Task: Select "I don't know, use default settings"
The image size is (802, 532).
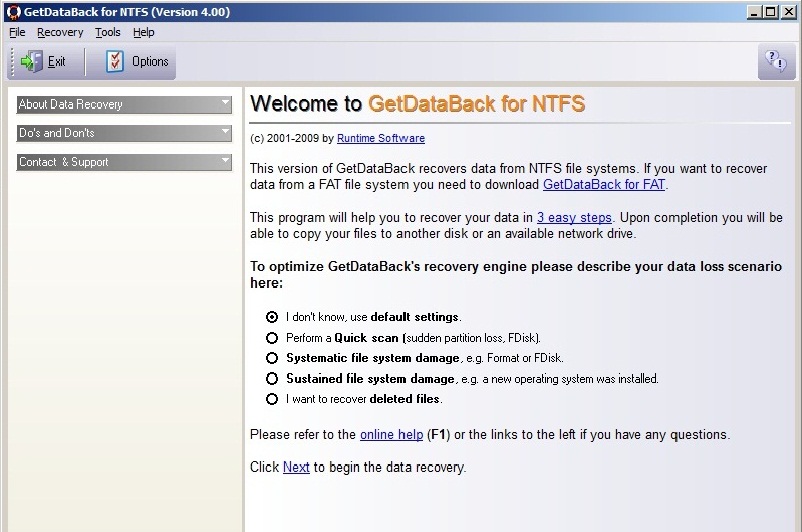Action: tap(272, 317)
